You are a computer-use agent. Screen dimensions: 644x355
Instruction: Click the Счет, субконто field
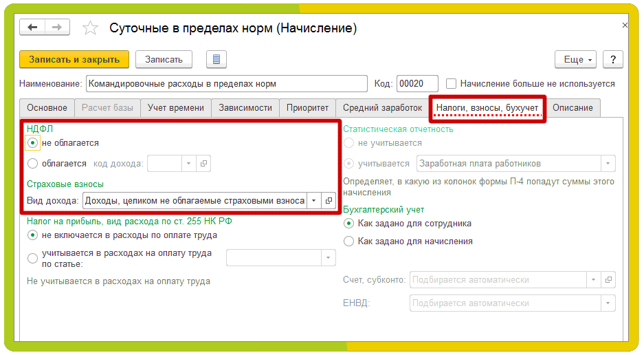point(498,280)
